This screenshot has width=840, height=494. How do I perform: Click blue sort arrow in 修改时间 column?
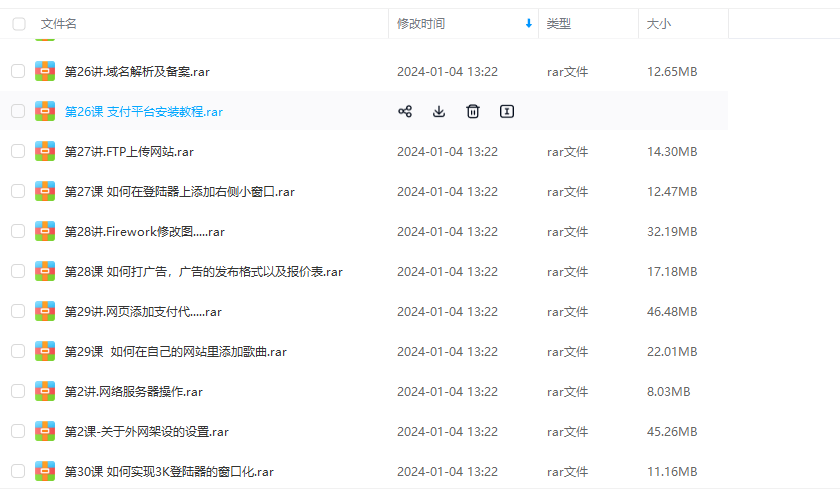[x=528, y=23]
